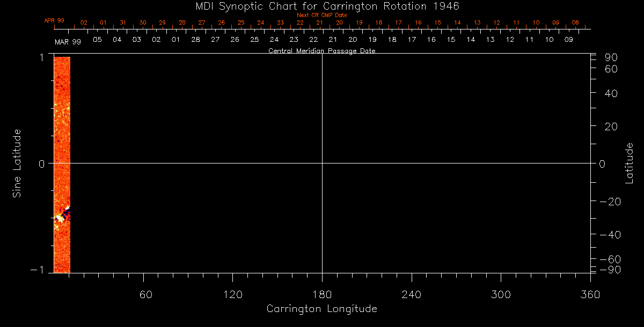This screenshot has height=327, width=644.
Task: Click the vertical Sine Latitude axis label
Action: tap(17, 163)
